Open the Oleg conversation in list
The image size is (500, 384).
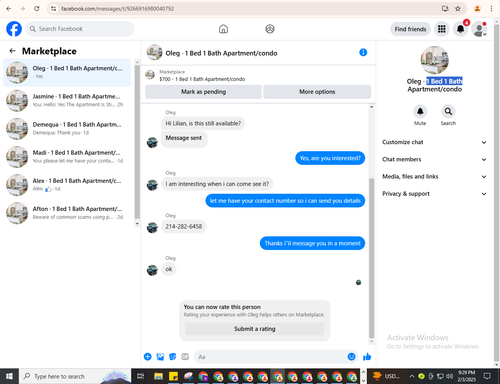click(x=67, y=72)
